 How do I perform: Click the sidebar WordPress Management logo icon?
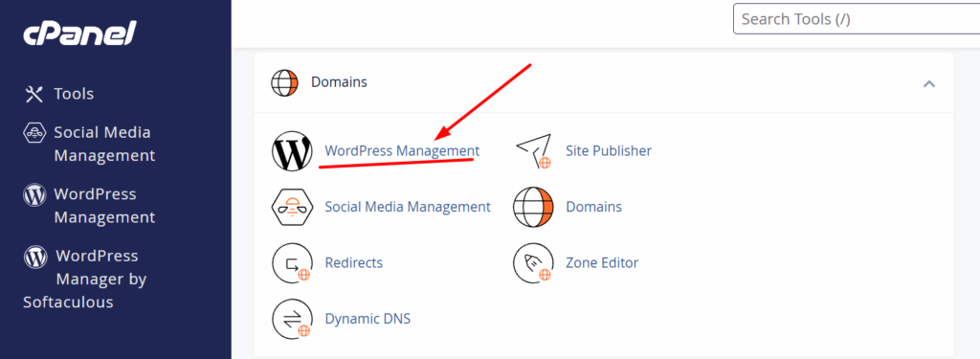[35, 195]
